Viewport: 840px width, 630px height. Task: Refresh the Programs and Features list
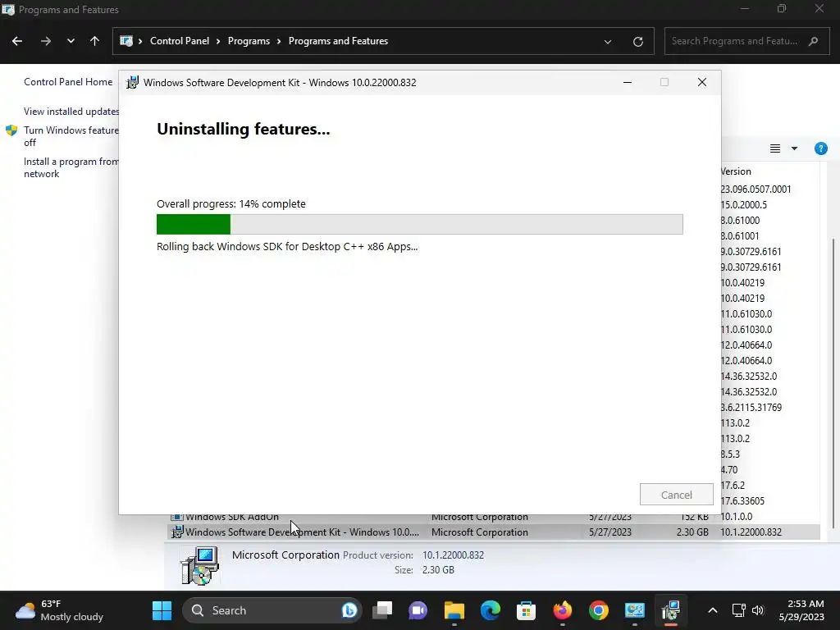[637, 41]
